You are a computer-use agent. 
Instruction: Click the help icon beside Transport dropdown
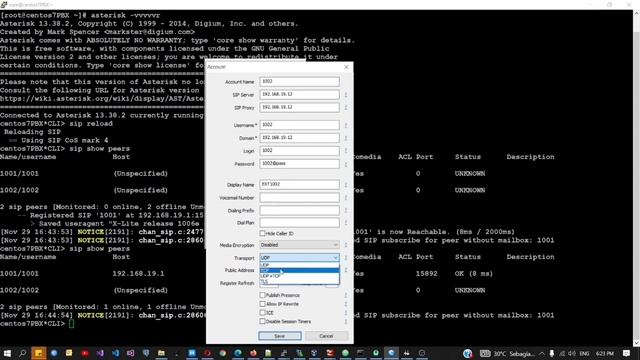click(x=346, y=258)
